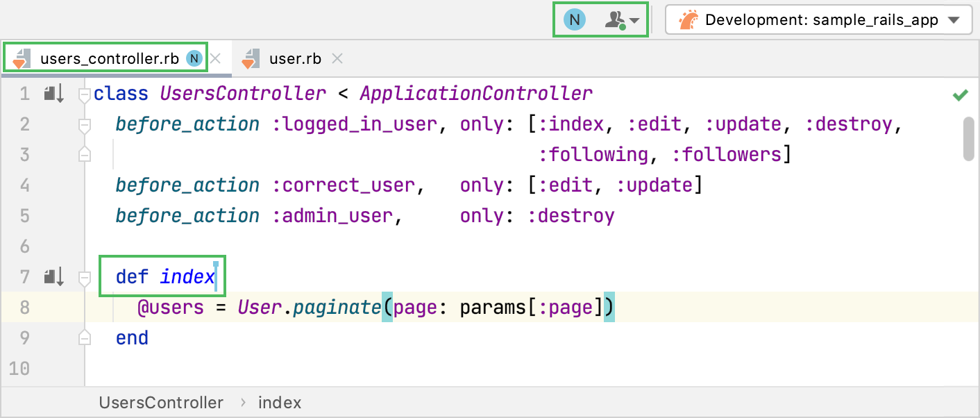The height and width of the screenshot is (418, 980).
Task: Click line number 8 in the gutter
Action: [24, 307]
